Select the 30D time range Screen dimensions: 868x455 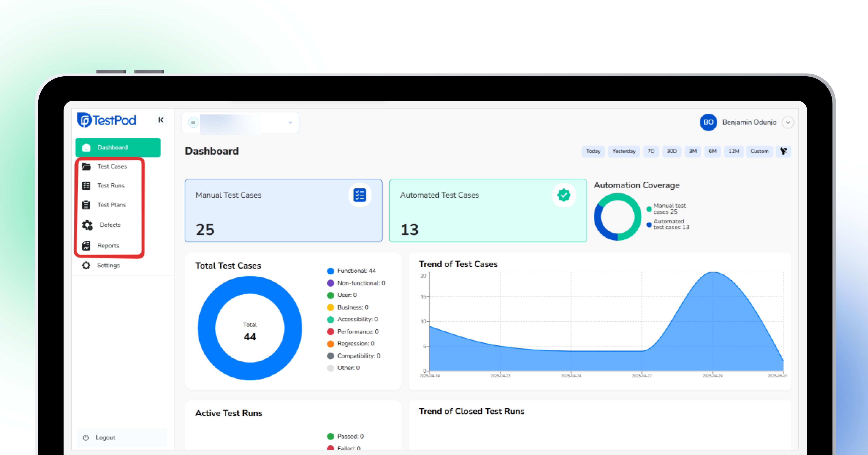click(671, 151)
